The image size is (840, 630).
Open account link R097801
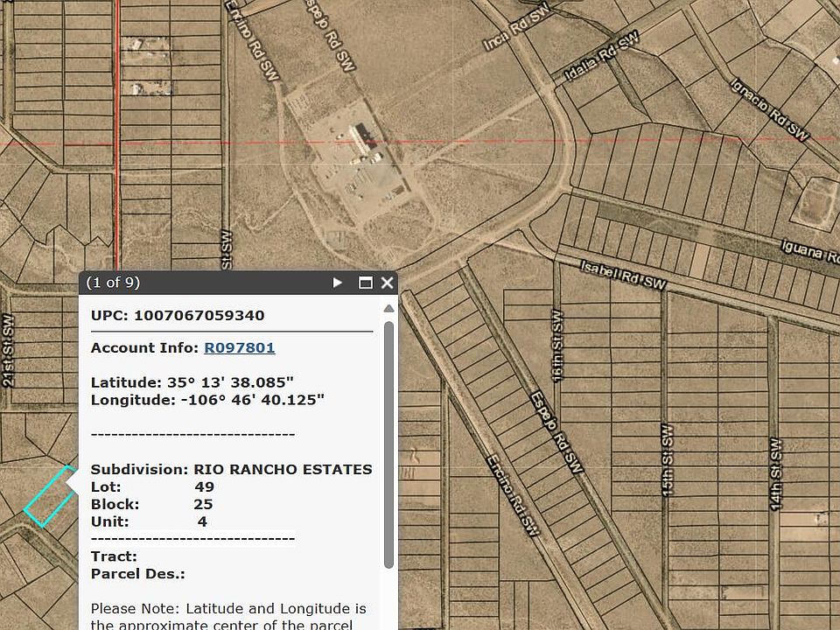(x=239, y=347)
